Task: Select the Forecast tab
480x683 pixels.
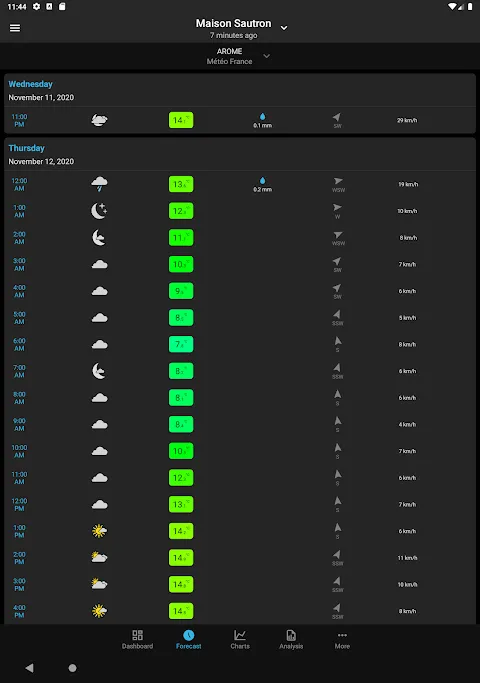Action: (x=189, y=639)
